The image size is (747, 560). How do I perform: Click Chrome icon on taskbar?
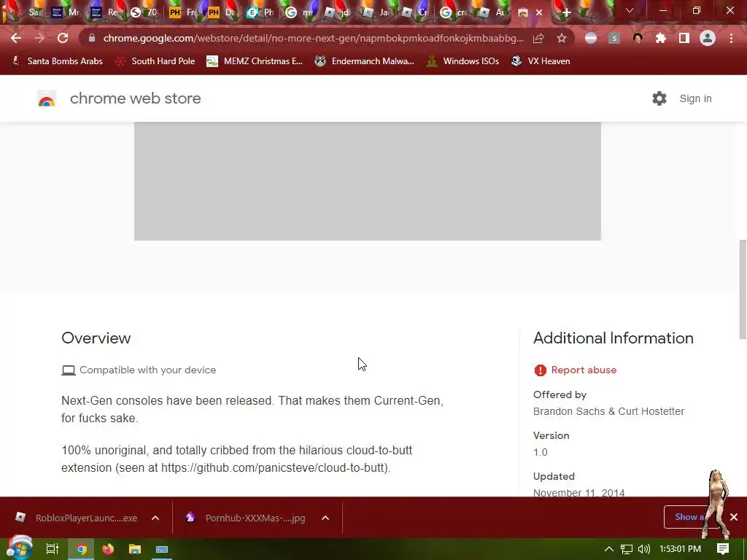82,549
